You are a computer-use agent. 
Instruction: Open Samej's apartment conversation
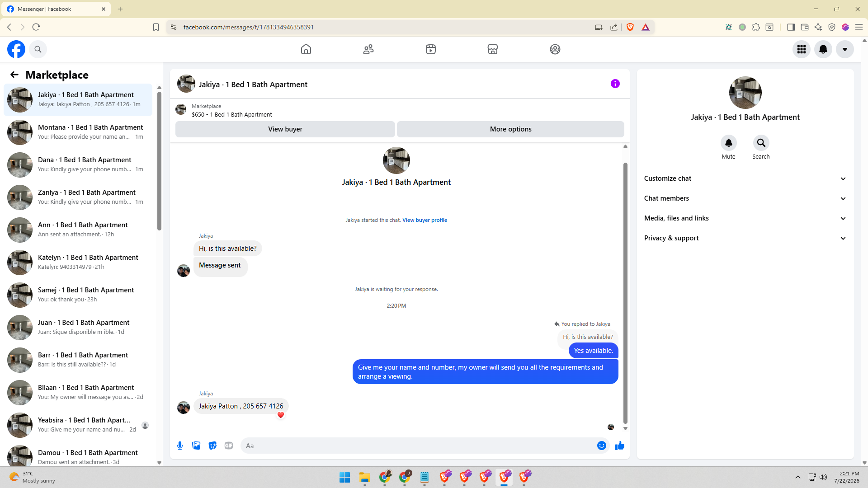pyautogui.click(x=78, y=295)
